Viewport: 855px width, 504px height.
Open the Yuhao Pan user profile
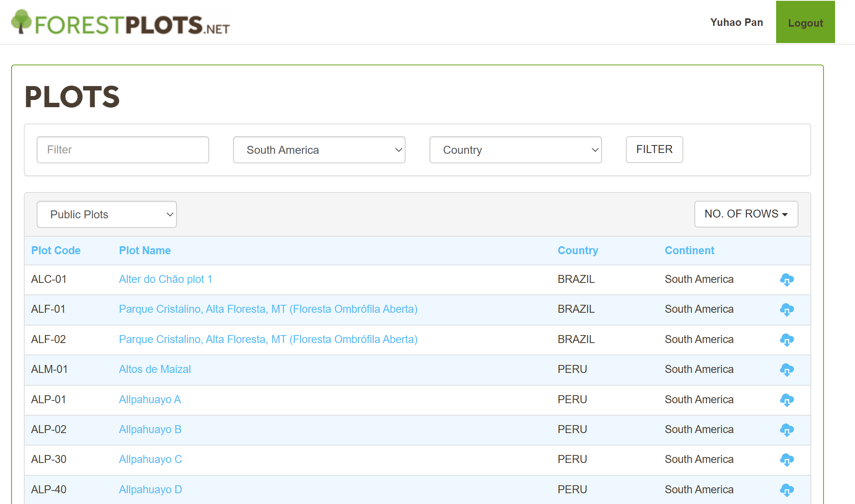click(736, 22)
